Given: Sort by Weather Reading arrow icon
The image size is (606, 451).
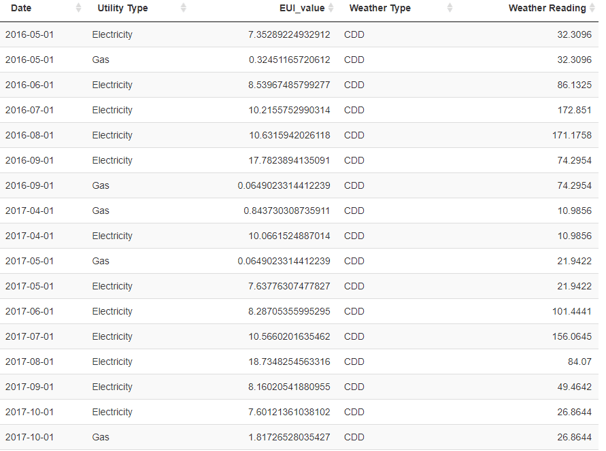Looking at the screenshot, I should 592,8.
